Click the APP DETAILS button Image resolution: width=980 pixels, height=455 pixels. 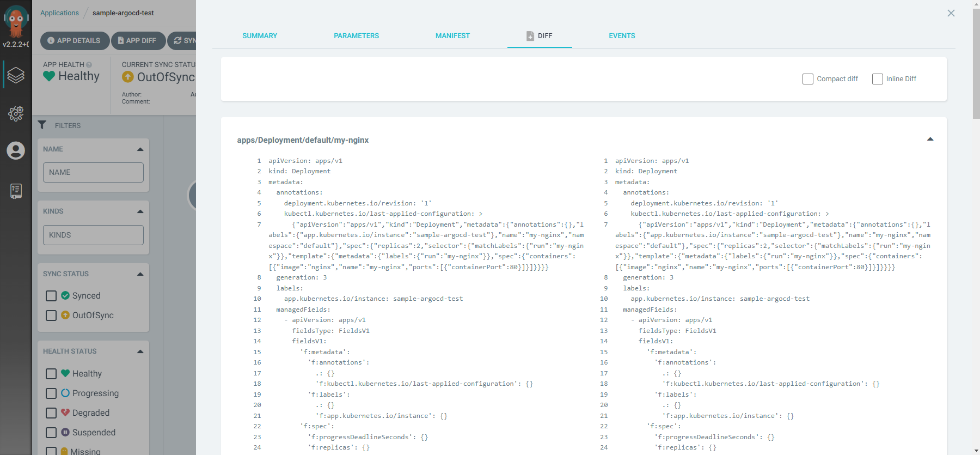[x=74, y=41]
